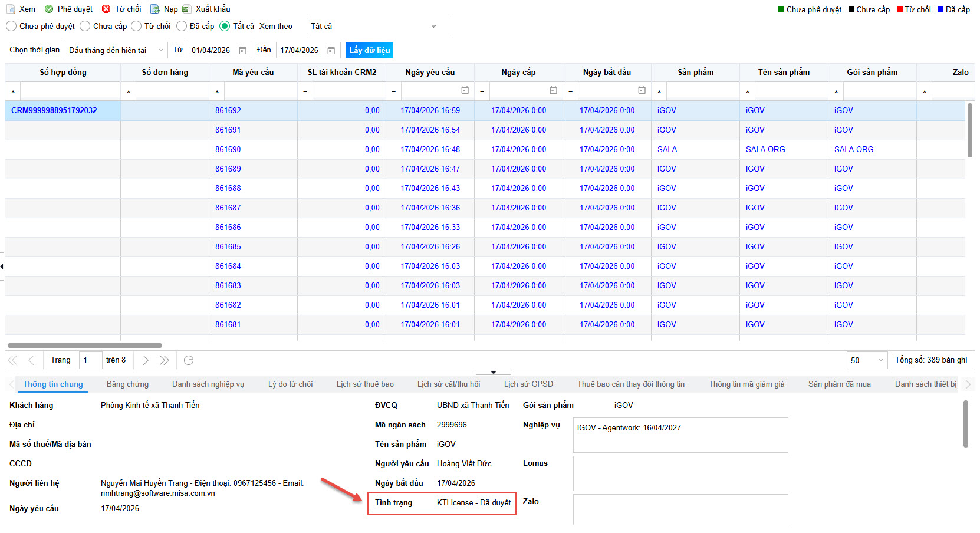
Task: Click the Xem (view) toolbar icon
Action: point(11,9)
